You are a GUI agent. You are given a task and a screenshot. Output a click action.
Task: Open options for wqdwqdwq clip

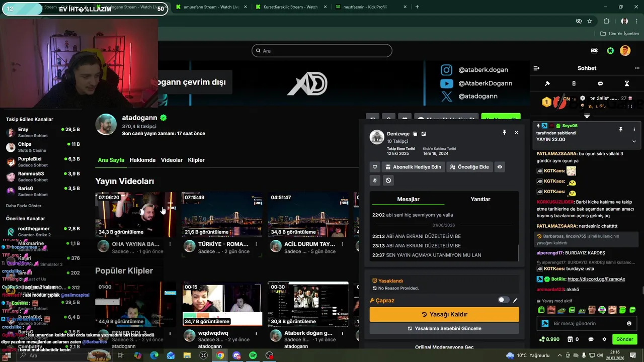tap(256, 333)
